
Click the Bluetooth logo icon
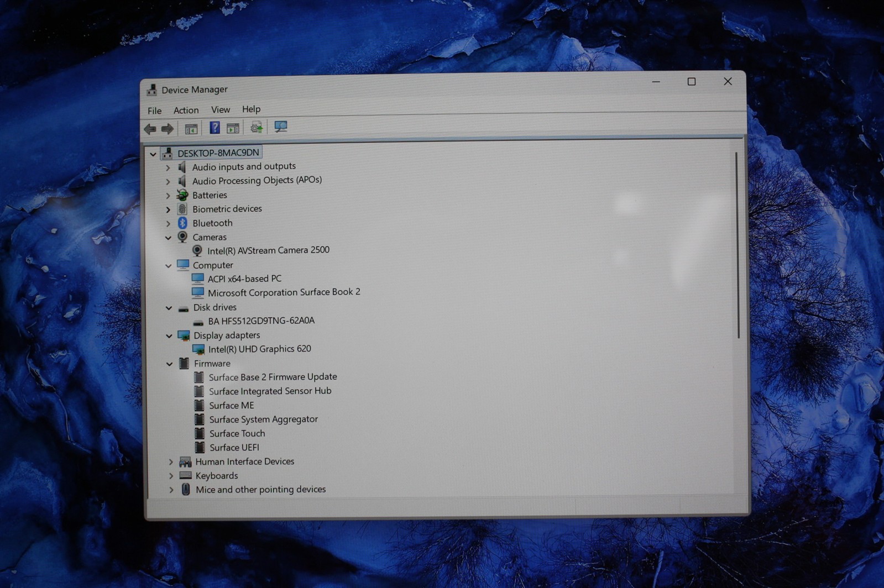pyautogui.click(x=182, y=223)
